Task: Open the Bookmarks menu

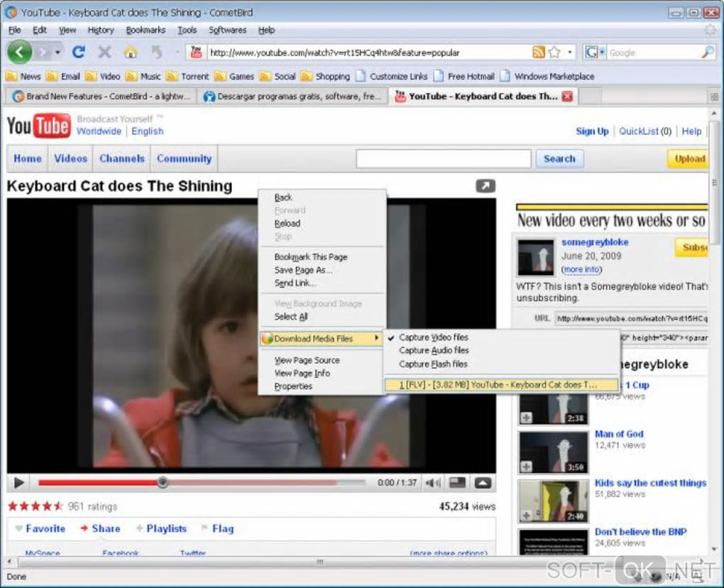Action: click(x=146, y=30)
